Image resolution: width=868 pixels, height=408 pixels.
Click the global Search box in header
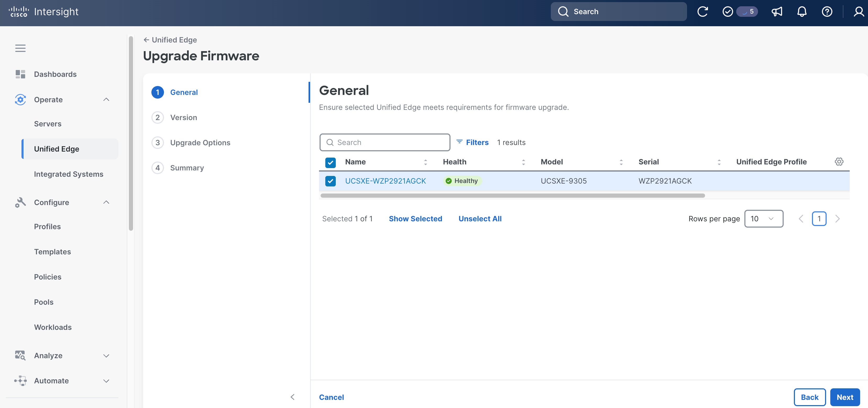(x=619, y=12)
